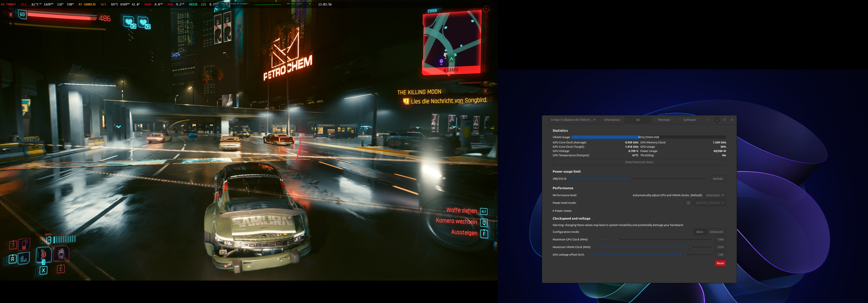Click the power level mode info icon
Screen dimensions: 868x303
688,203
